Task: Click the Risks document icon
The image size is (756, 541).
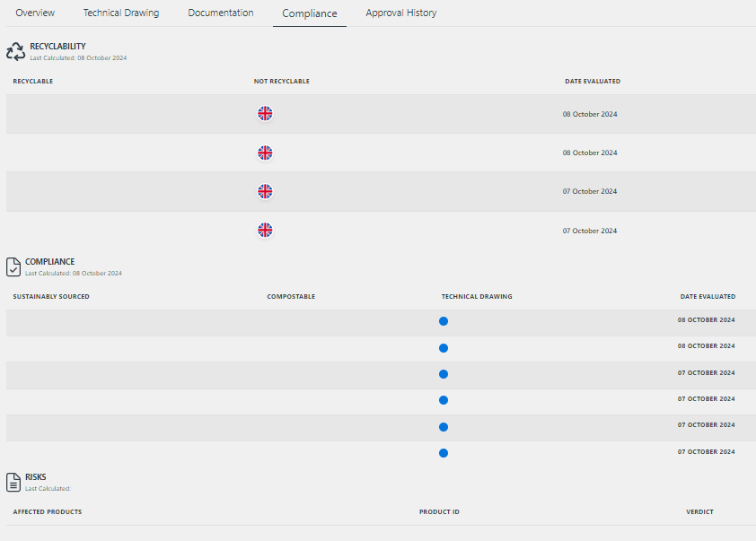Action: [x=13, y=482]
